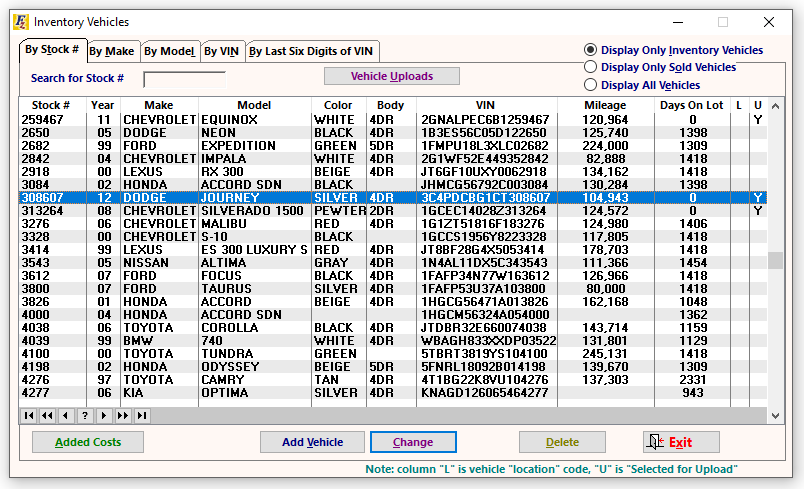
Task: Select the TAURUS Ford row
Action: (393, 289)
